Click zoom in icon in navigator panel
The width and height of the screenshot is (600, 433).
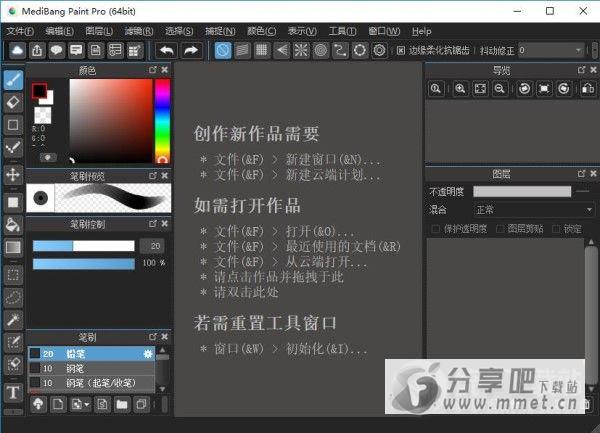tap(460, 89)
